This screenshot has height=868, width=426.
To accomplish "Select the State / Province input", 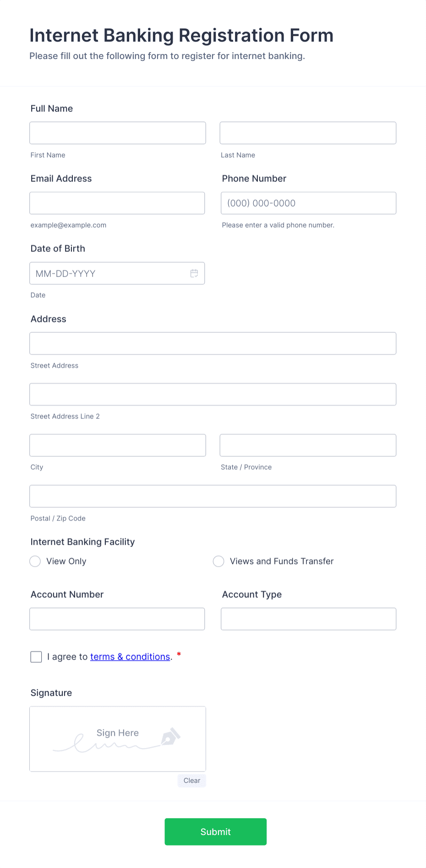I will [307, 445].
